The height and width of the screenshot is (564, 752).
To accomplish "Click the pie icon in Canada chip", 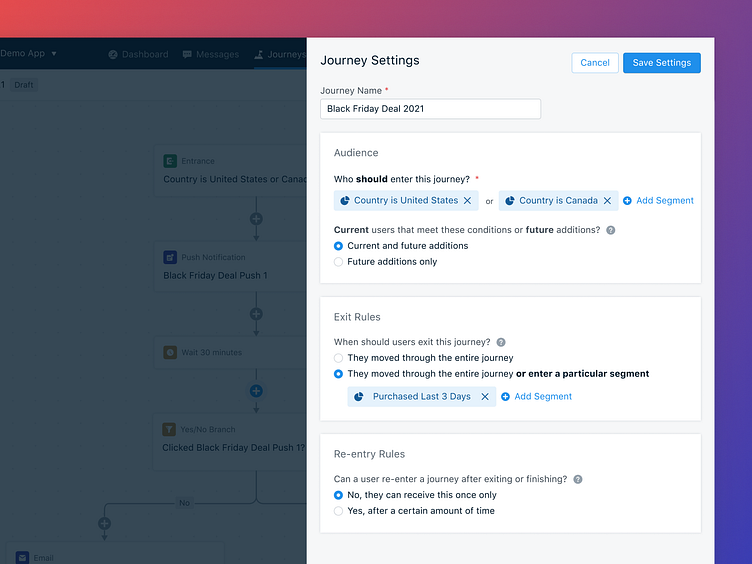I will pos(510,200).
